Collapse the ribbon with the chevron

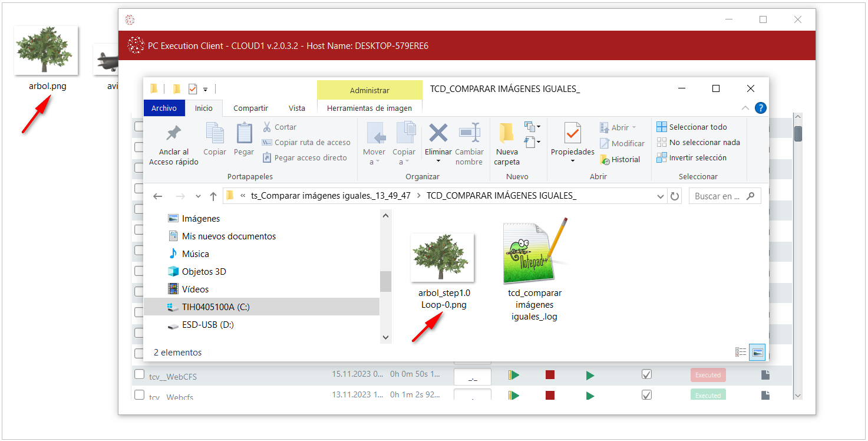[x=745, y=108]
